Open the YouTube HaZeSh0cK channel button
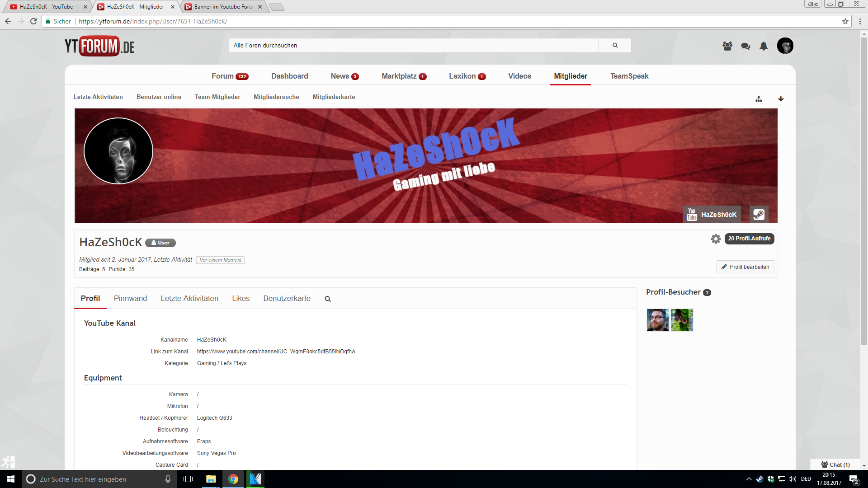The width and height of the screenshot is (868, 488). [x=712, y=214]
